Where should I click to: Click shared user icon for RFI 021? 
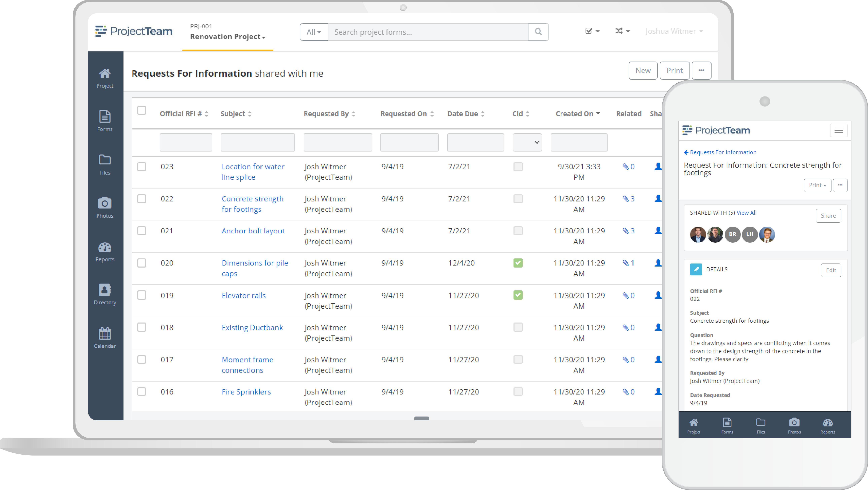coord(658,231)
